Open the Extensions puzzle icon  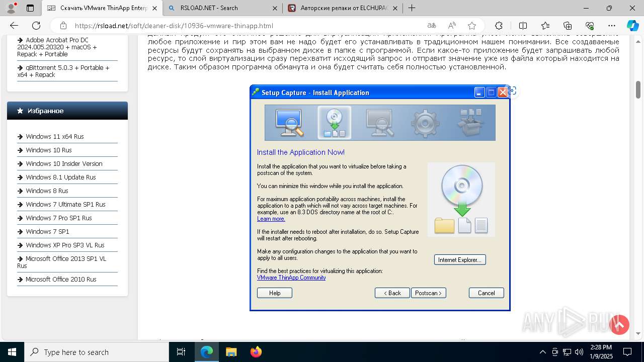[499, 26]
